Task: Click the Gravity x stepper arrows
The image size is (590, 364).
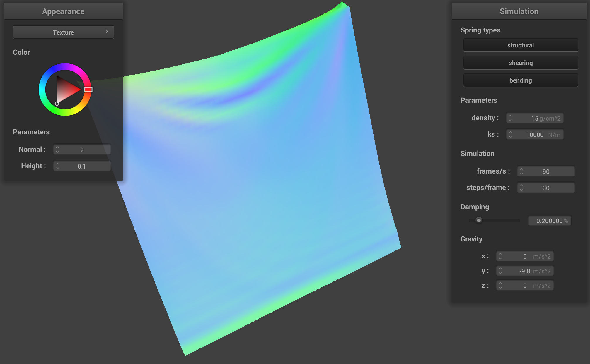Action: (500, 256)
